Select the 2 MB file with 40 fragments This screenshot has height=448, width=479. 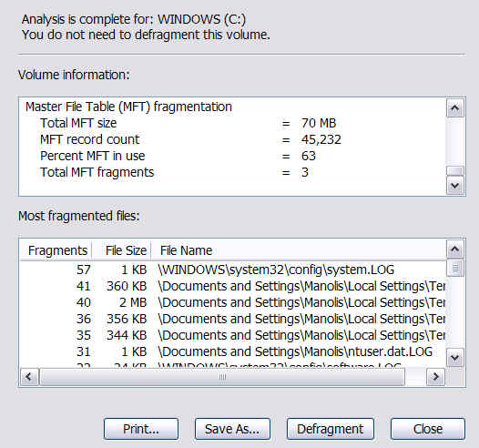tap(233, 302)
